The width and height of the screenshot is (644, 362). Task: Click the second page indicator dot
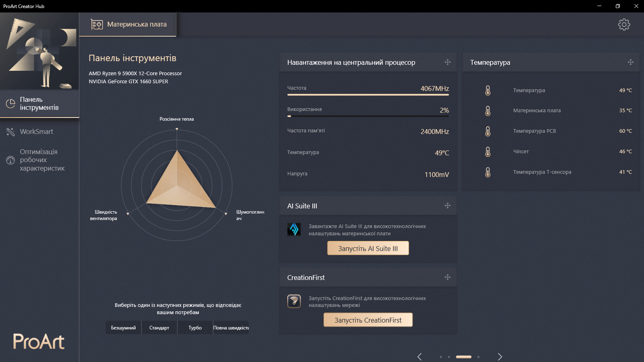tap(449, 357)
